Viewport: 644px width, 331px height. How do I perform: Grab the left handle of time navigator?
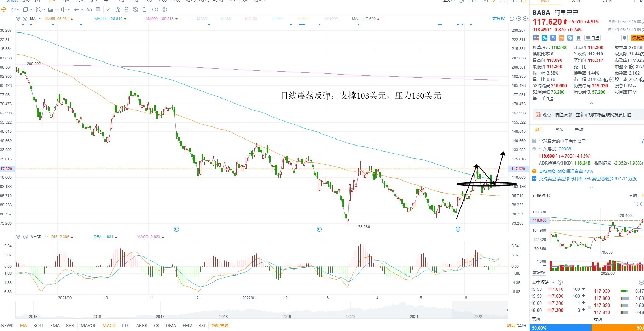coord(453,310)
